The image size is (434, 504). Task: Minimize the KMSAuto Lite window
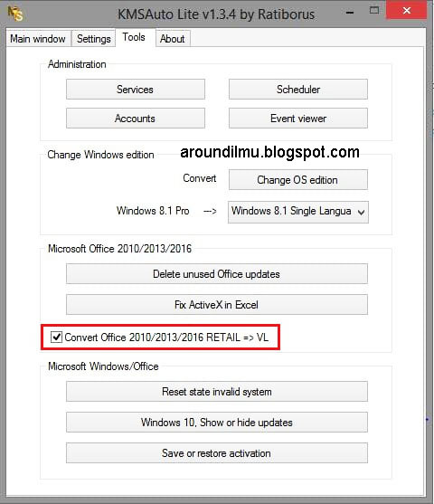[350, 13]
